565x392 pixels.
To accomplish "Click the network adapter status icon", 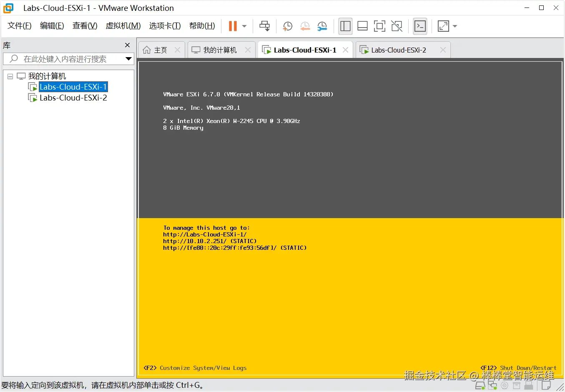I will pos(492,385).
